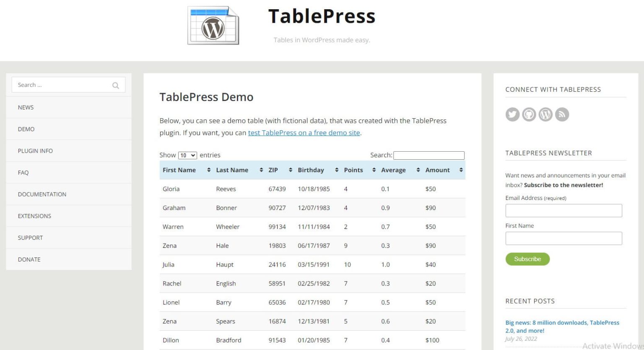Viewport: 644px width, 350px height.
Task: Click the sort icon on the ZIP column
Action: [x=290, y=170]
